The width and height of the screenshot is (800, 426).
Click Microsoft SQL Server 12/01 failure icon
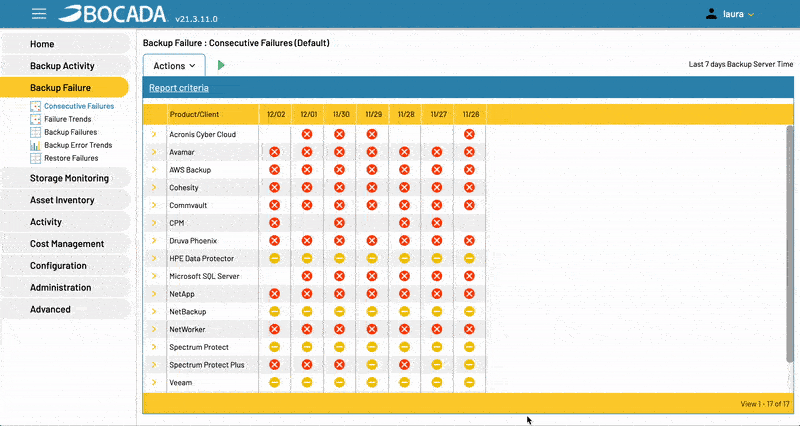[307, 276]
